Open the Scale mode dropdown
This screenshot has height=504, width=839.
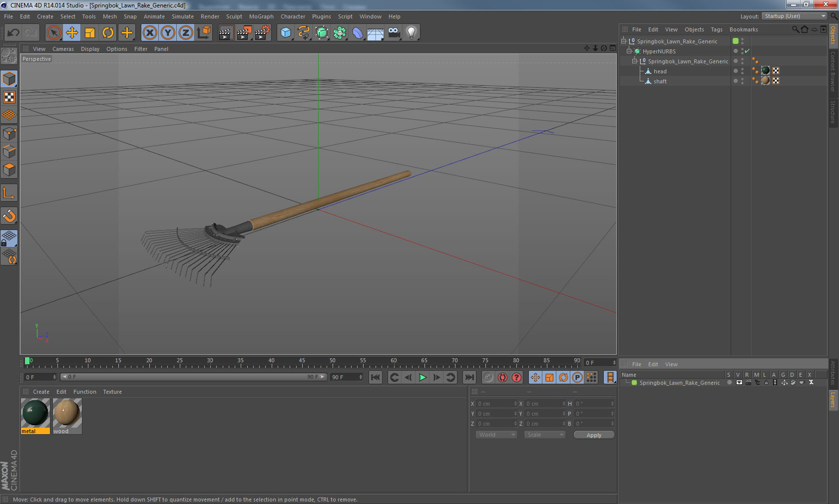(x=544, y=435)
